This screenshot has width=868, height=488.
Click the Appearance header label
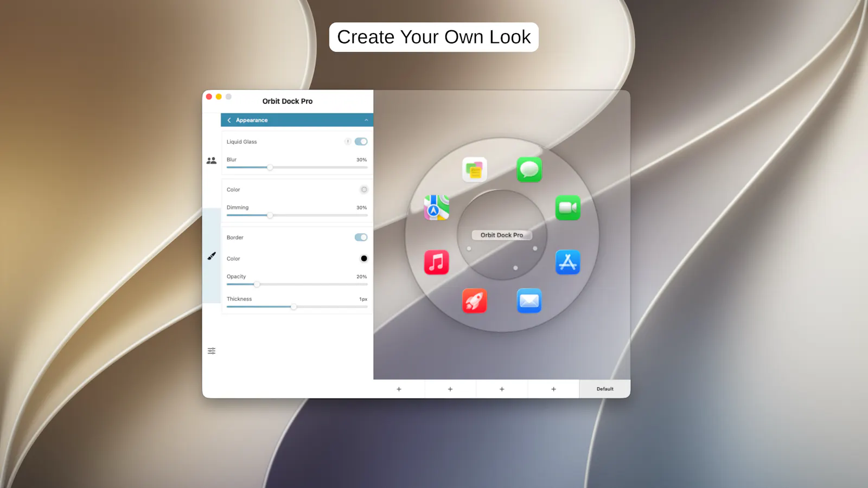pyautogui.click(x=252, y=120)
